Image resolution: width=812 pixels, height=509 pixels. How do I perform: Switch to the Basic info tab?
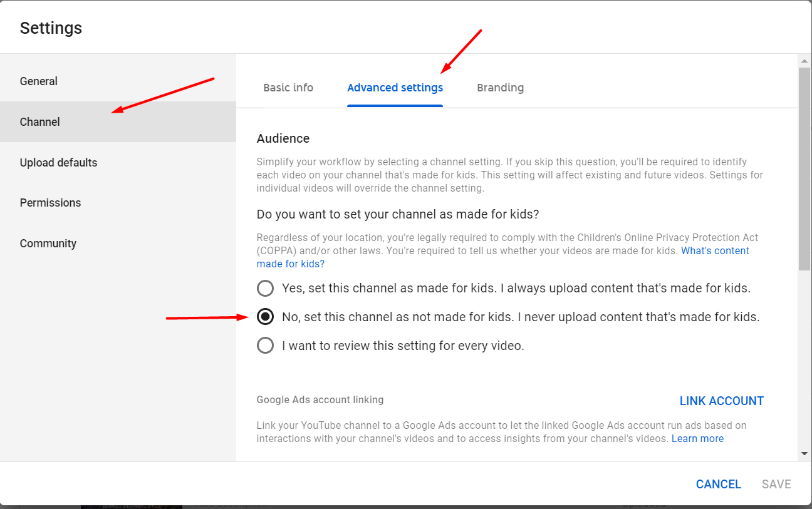click(288, 88)
